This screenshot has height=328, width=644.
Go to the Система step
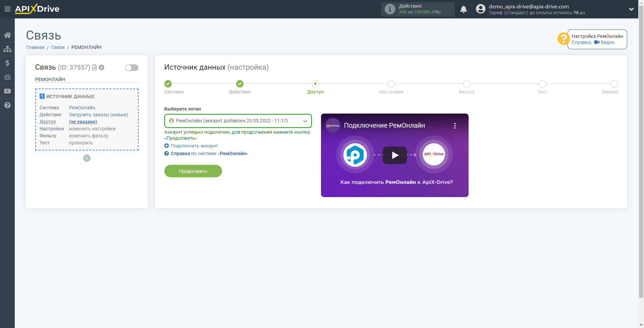tap(168, 84)
